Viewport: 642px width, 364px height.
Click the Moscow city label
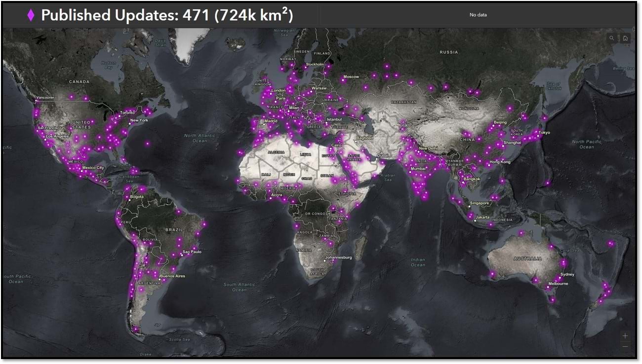point(351,77)
